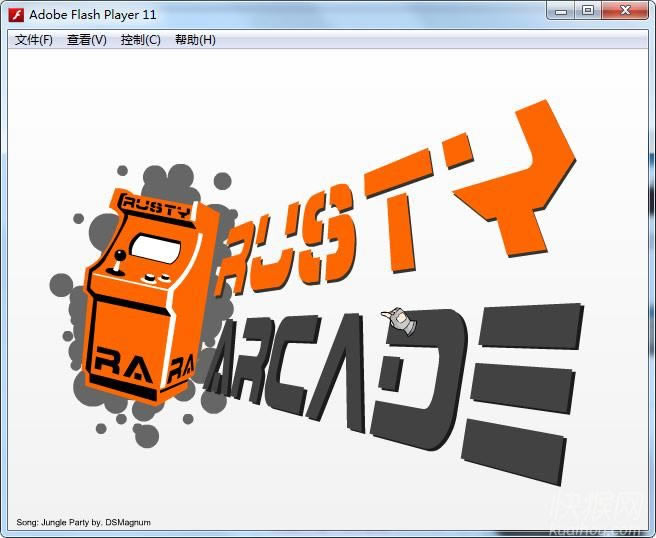Click the Adobe Flash Player 11 title text
This screenshot has height=538, width=656.
[93, 14]
